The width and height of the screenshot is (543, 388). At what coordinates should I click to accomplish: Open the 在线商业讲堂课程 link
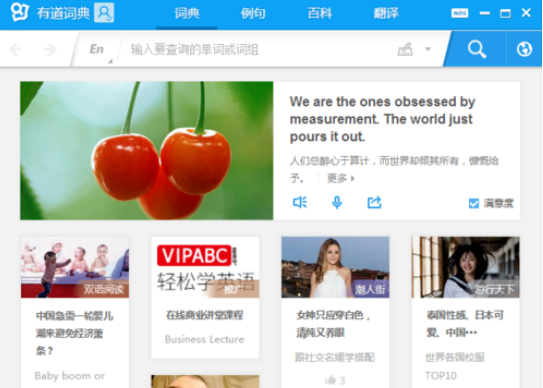point(205,315)
